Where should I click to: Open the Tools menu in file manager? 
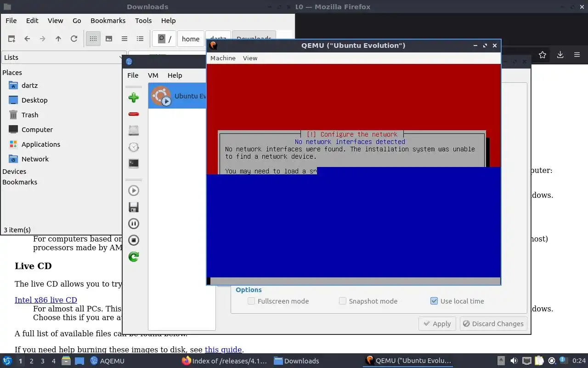coord(143,21)
